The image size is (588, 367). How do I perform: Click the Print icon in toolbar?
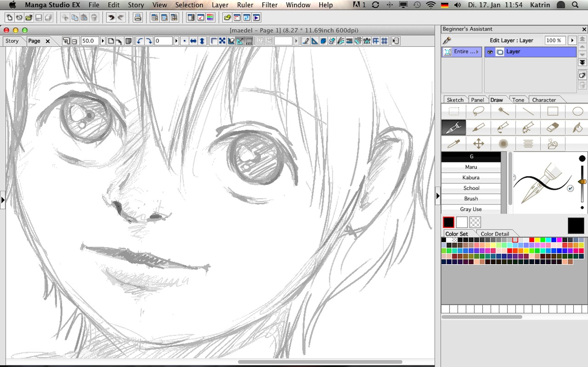pos(137,18)
